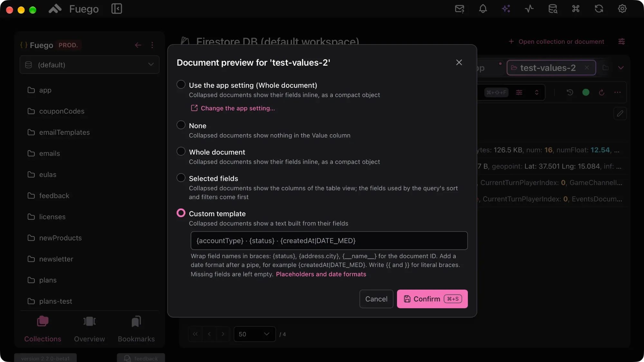Confirm the document preview setting

[x=432, y=299]
